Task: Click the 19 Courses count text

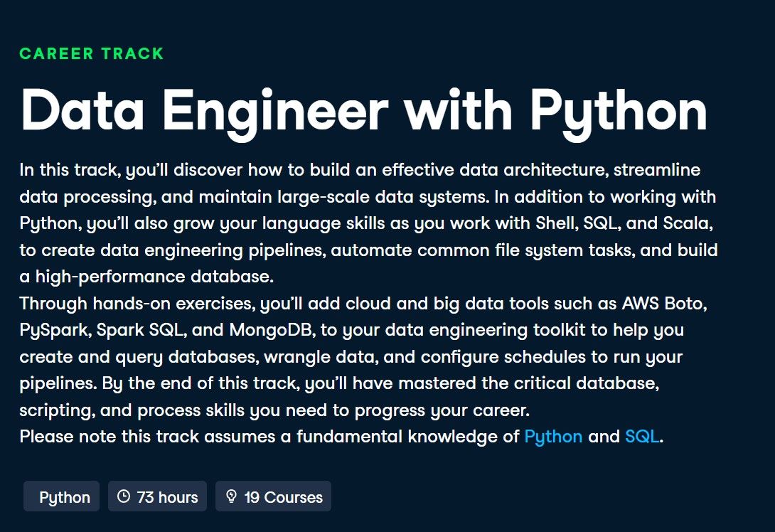Action: (x=283, y=497)
